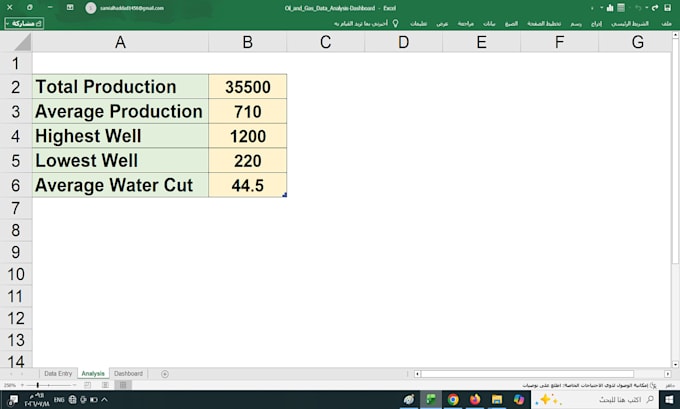Select row 10 header
Image resolution: width=680 pixels, height=409 pixels.
point(16,274)
